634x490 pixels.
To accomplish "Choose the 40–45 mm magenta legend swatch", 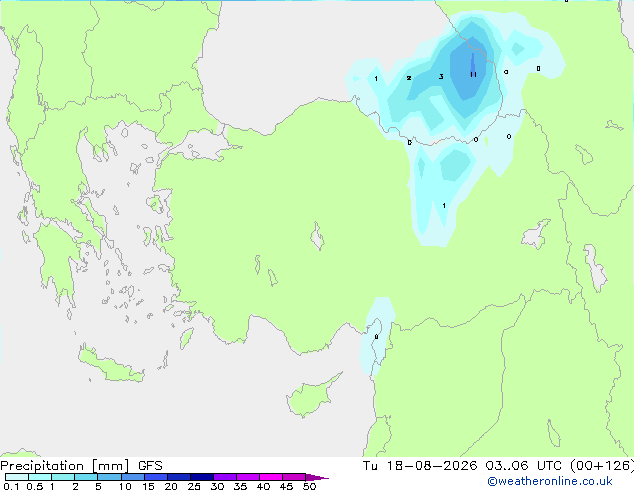I will (x=271, y=477).
